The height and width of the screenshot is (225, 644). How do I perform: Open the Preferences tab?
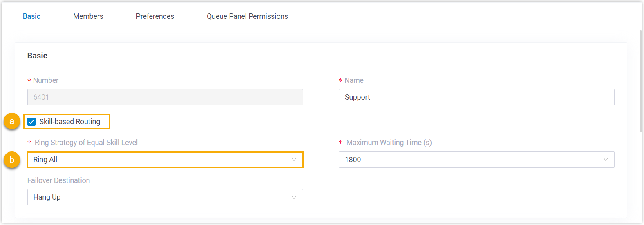coord(155,16)
